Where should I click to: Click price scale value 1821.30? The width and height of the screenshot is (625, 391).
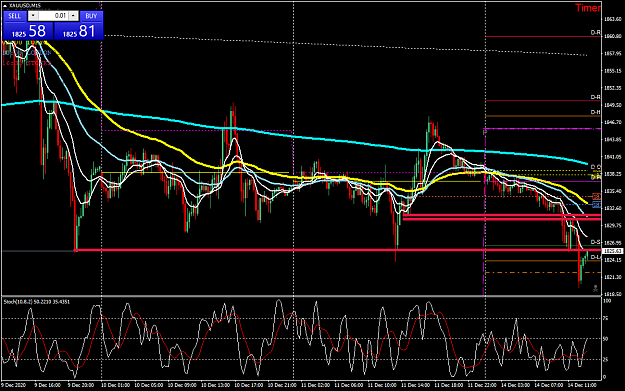click(613, 277)
